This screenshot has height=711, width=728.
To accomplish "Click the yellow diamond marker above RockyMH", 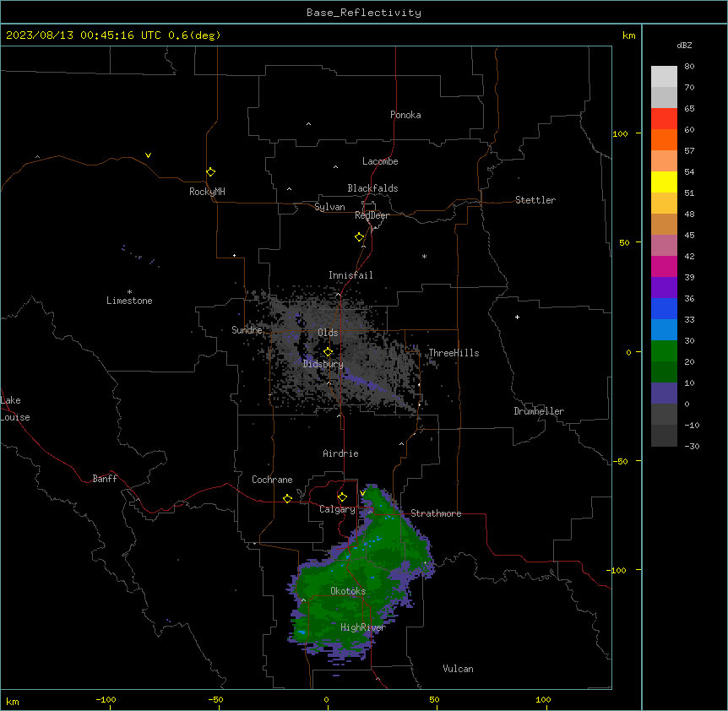I will (x=210, y=172).
